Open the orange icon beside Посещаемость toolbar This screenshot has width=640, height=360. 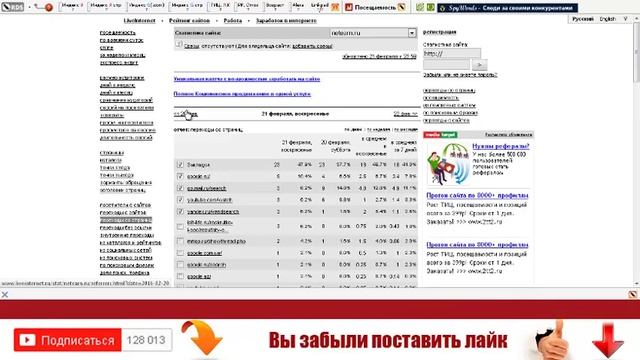click(x=335, y=7)
